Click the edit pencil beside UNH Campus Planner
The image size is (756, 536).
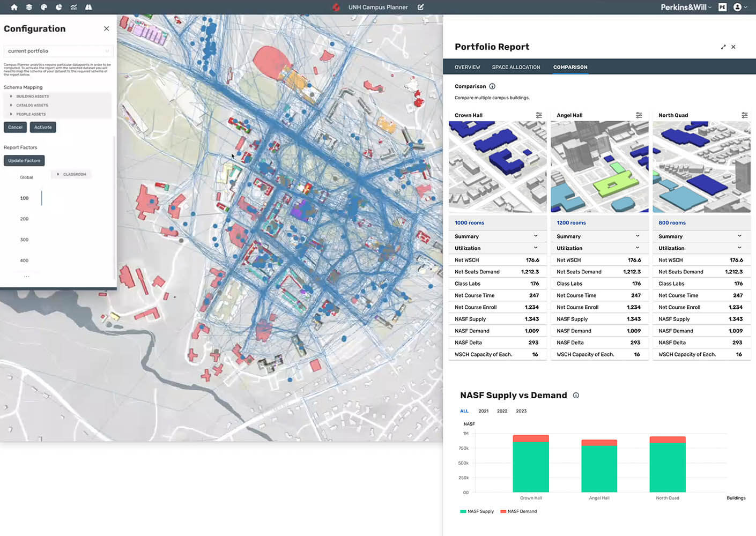tap(421, 7)
